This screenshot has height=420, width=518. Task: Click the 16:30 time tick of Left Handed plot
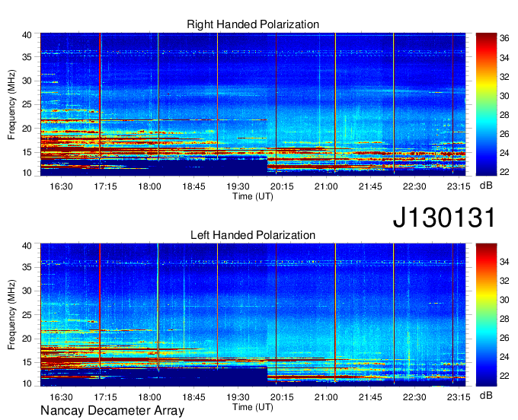click(61, 397)
